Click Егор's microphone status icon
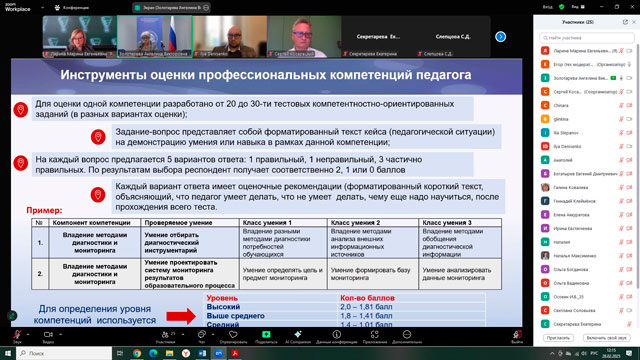 tap(629, 64)
